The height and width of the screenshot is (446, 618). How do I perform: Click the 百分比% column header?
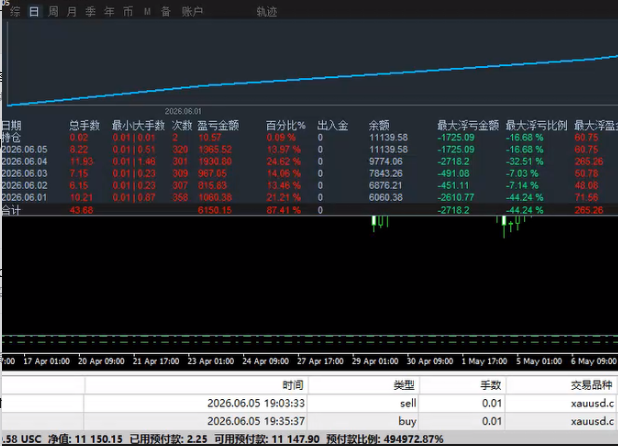(x=286, y=126)
